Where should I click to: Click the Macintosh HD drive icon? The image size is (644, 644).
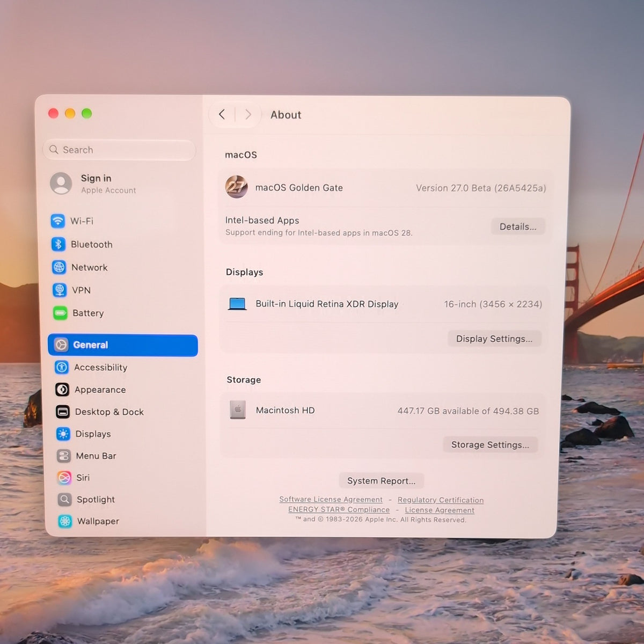tap(238, 410)
